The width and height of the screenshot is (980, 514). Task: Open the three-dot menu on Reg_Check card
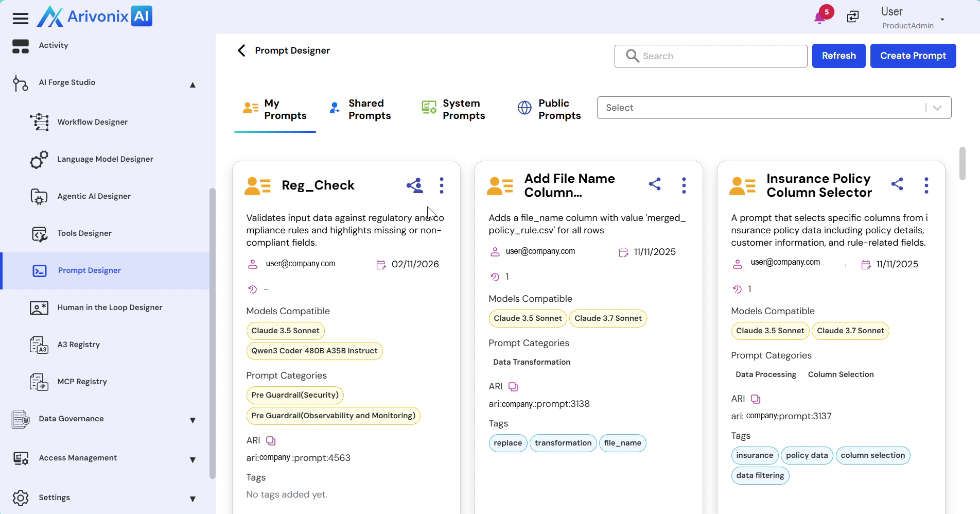tap(441, 185)
